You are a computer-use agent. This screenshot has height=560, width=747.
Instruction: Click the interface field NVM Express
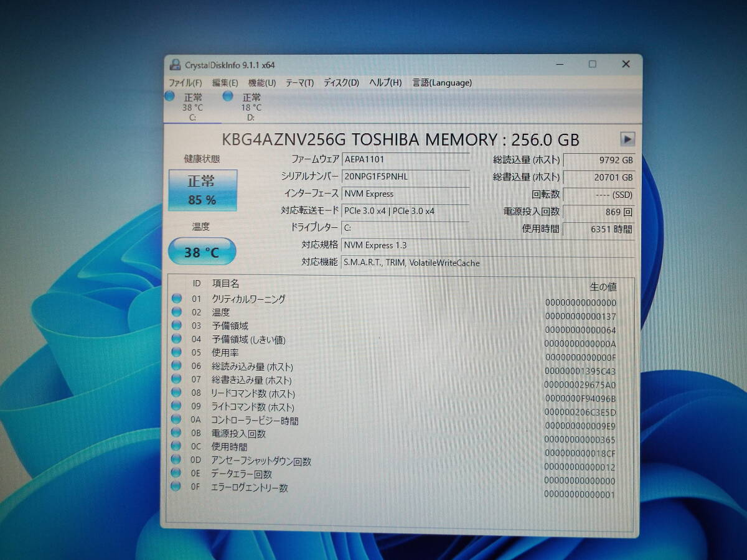(406, 194)
